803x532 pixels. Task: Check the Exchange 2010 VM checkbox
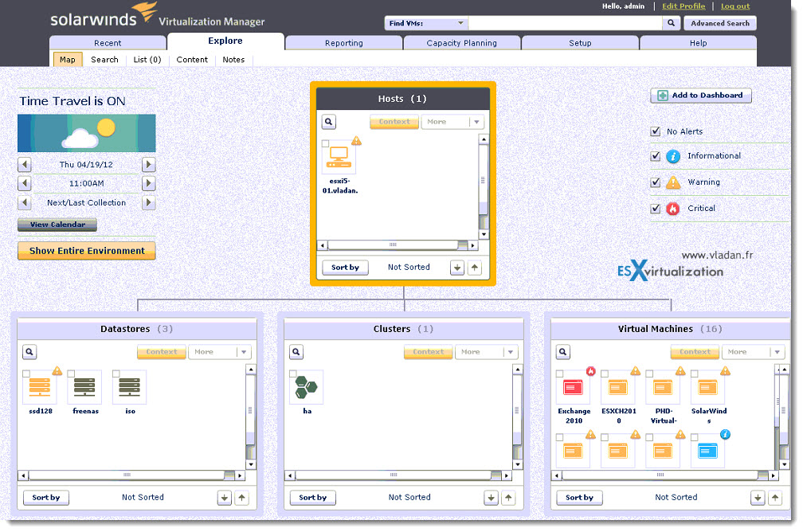point(560,374)
